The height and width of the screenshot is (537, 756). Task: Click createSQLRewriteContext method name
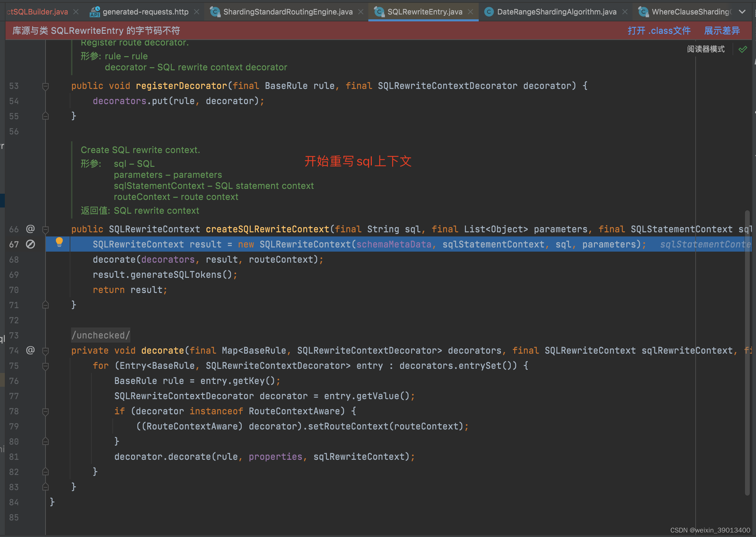point(267,229)
